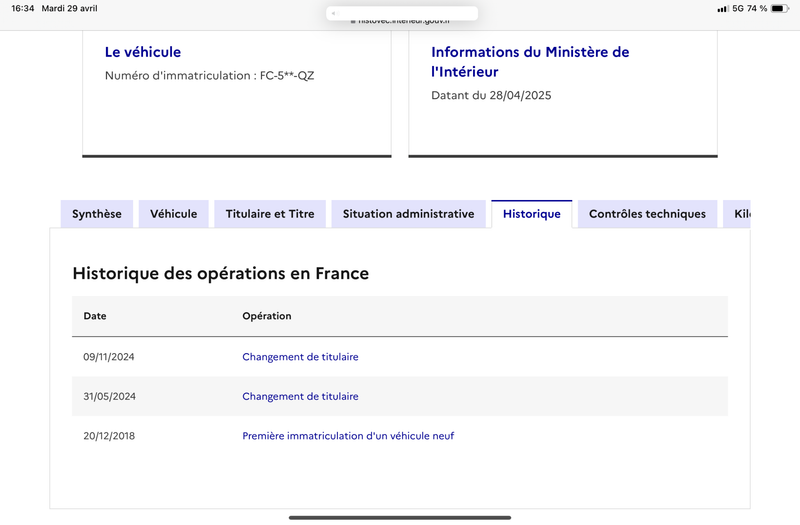Click the date 31/05/2024 cell
This screenshot has height=525, width=800.
click(x=110, y=396)
